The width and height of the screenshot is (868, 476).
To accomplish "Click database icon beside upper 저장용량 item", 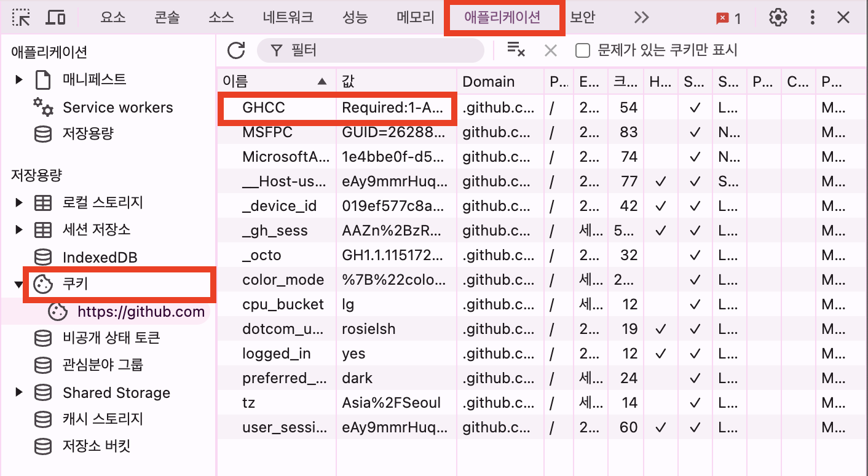I will (x=42, y=134).
